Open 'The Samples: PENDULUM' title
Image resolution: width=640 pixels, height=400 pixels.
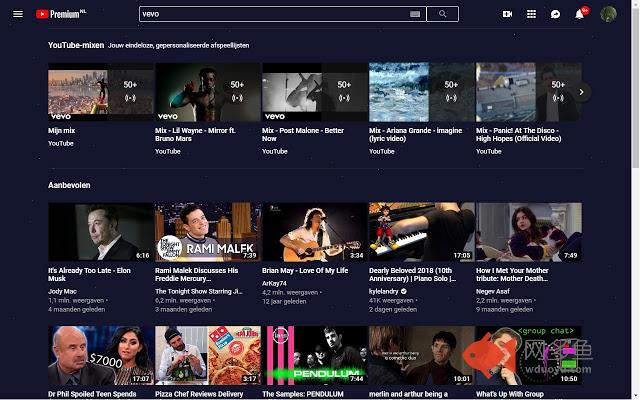coord(303,394)
